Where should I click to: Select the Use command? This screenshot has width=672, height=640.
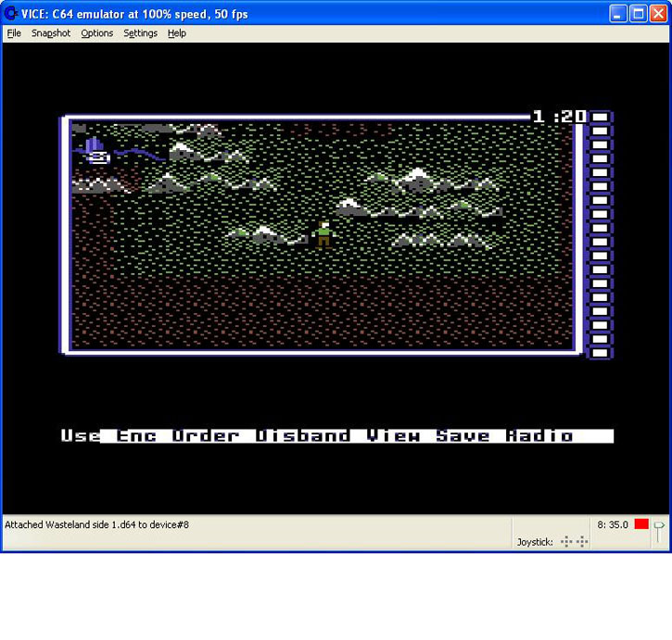(x=81, y=435)
